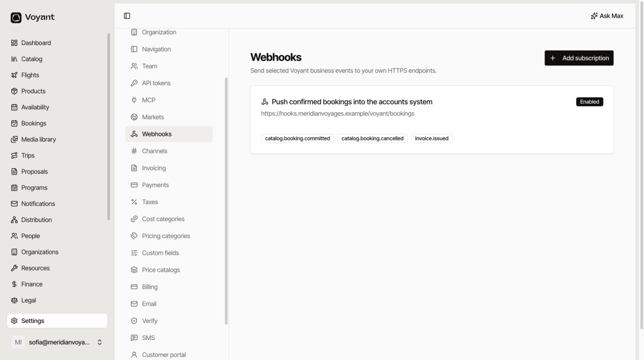Click the Dashboard grid icon

click(x=14, y=43)
